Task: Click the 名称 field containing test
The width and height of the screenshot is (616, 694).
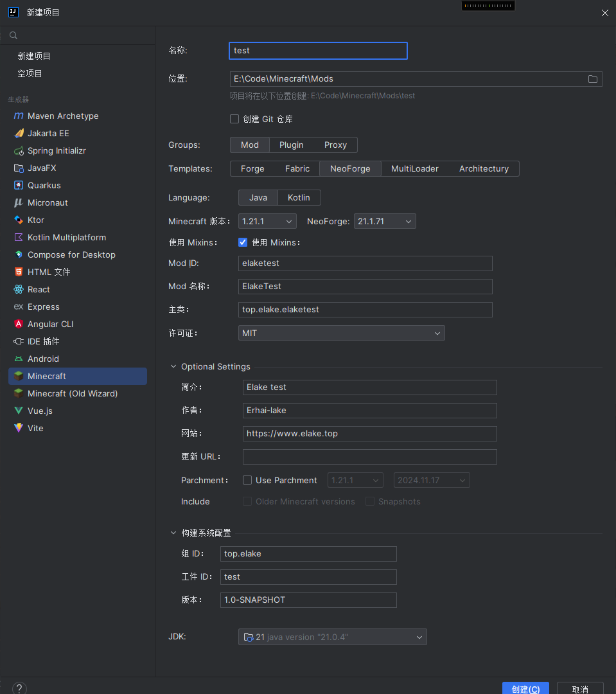Action: pyautogui.click(x=318, y=51)
